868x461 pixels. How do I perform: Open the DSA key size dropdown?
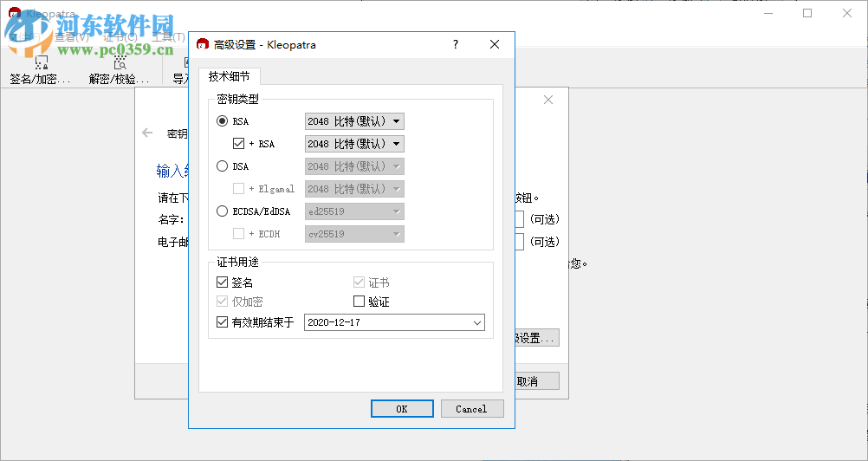coord(354,166)
